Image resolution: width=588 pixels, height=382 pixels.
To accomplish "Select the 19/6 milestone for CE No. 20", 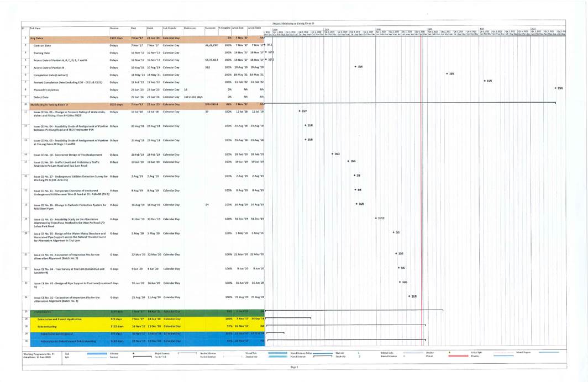I will point(348,161).
